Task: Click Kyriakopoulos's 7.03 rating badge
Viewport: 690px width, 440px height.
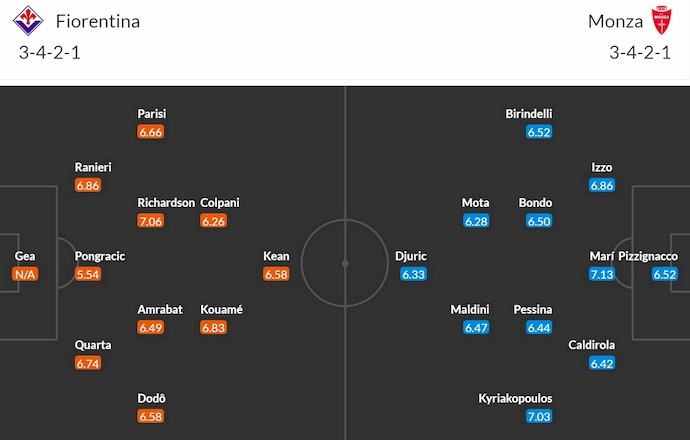Action: 539,416
